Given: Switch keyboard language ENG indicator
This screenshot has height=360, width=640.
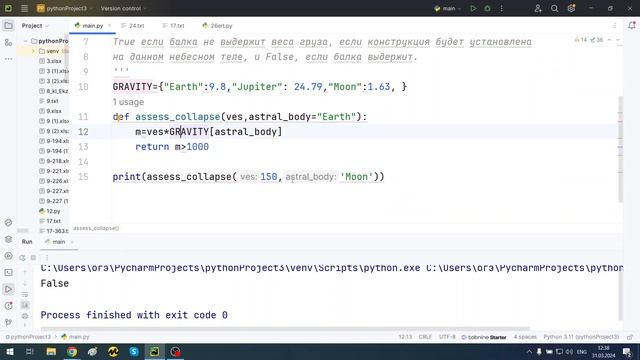Looking at the screenshot, I should [x=581, y=351].
